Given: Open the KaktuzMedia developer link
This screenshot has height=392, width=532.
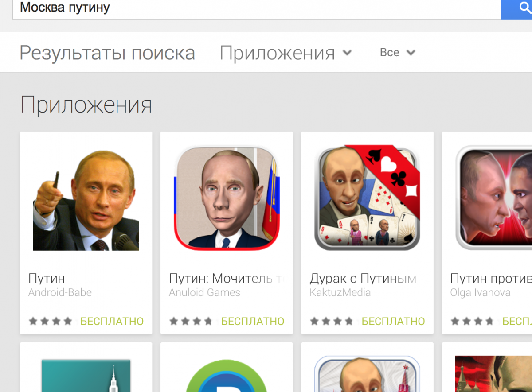Looking at the screenshot, I should [340, 292].
